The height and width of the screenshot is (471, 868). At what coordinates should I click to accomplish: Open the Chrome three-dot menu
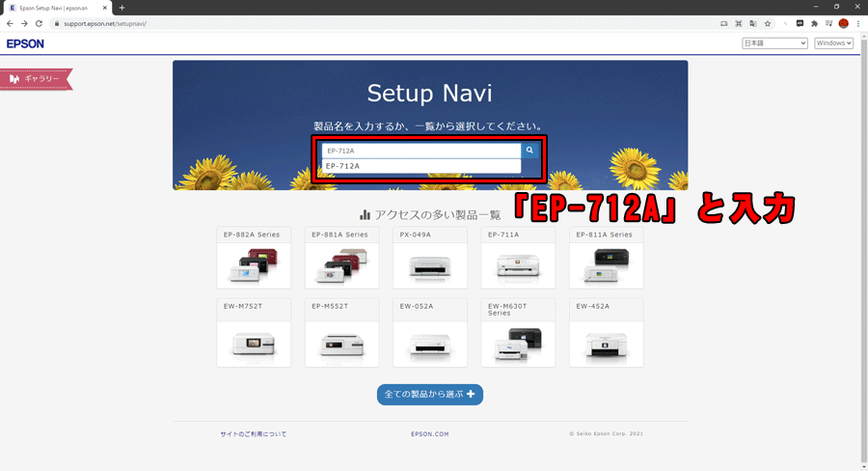[x=858, y=24]
